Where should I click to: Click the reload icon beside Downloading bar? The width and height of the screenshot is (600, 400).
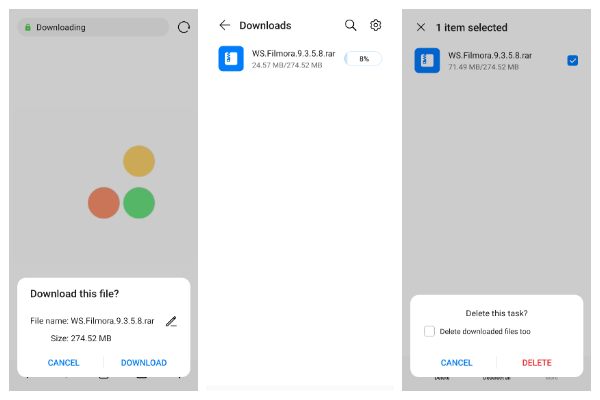point(184,27)
